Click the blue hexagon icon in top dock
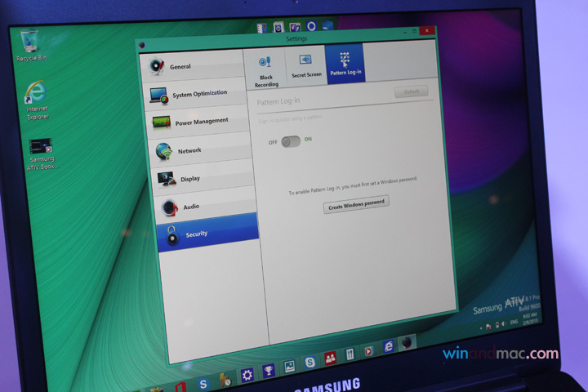This screenshot has width=588, height=392. click(x=327, y=25)
